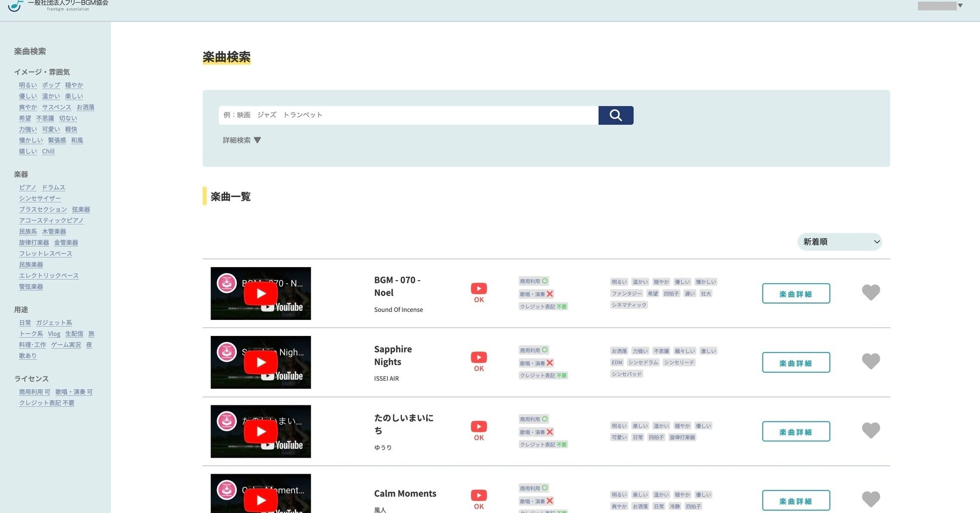Select the ゲーム実況 usage filter
Image resolution: width=980 pixels, height=513 pixels.
point(66,345)
